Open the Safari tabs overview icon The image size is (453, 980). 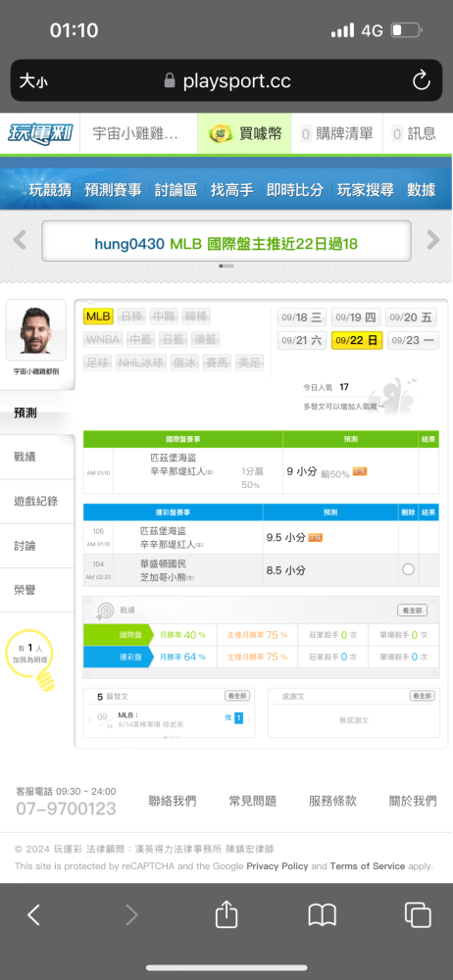(x=418, y=915)
